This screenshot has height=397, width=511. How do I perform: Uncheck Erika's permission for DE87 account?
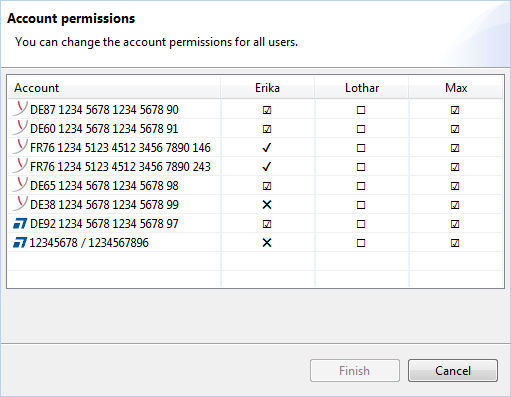(267, 110)
